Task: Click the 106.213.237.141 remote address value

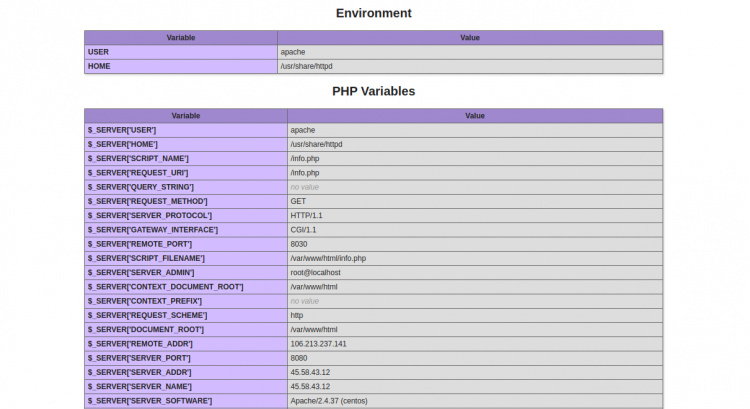Action: 318,343
